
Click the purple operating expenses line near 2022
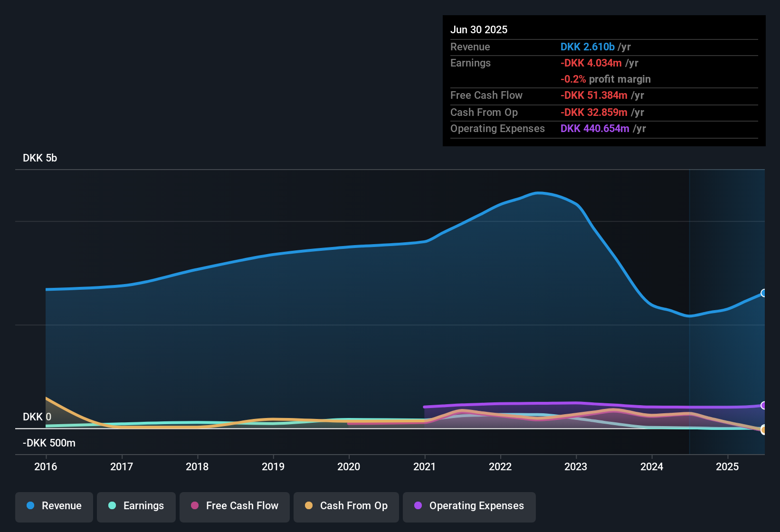click(500, 404)
